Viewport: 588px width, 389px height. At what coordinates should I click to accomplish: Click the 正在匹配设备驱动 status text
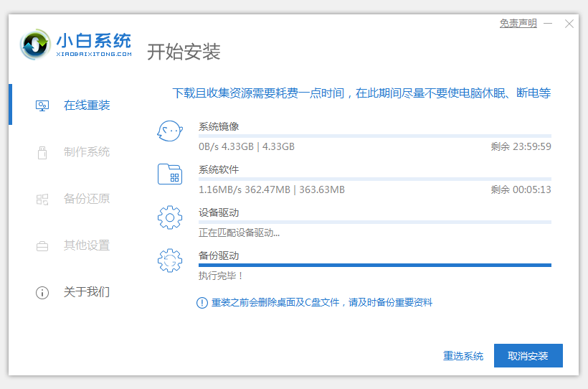(x=240, y=233)
